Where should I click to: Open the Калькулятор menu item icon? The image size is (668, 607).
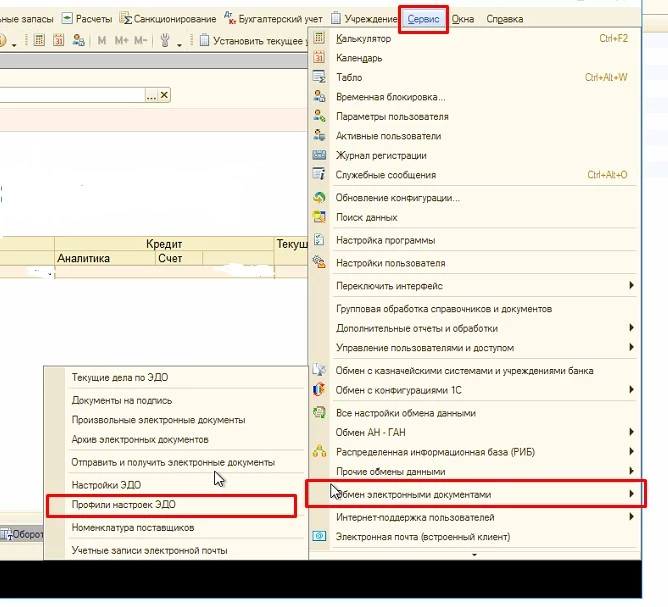[319, 39]
